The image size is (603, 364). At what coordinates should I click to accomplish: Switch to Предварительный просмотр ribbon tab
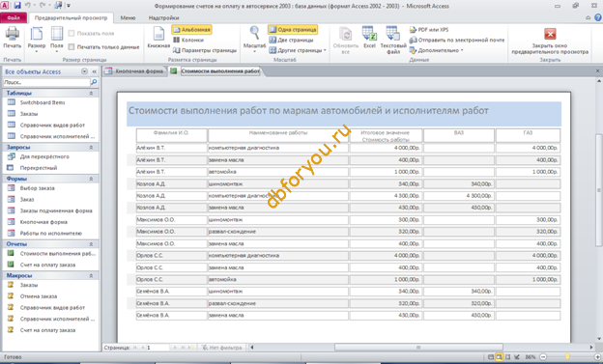click(72, 18)
